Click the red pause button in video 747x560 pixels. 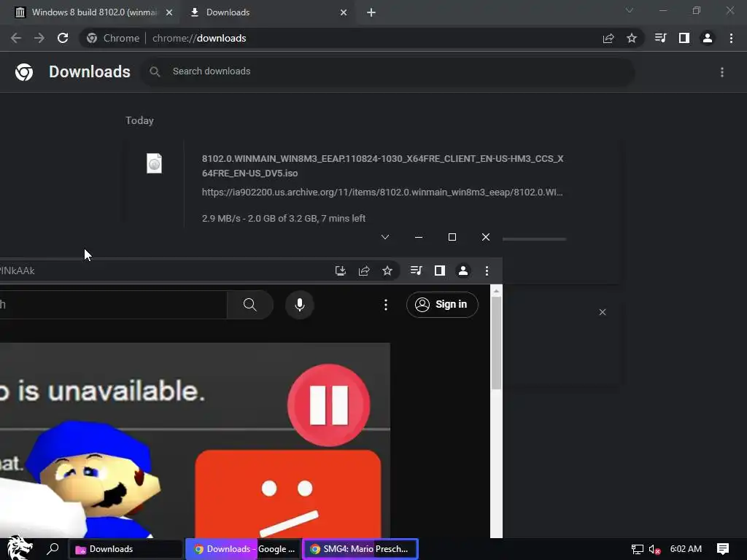[329, 405]
